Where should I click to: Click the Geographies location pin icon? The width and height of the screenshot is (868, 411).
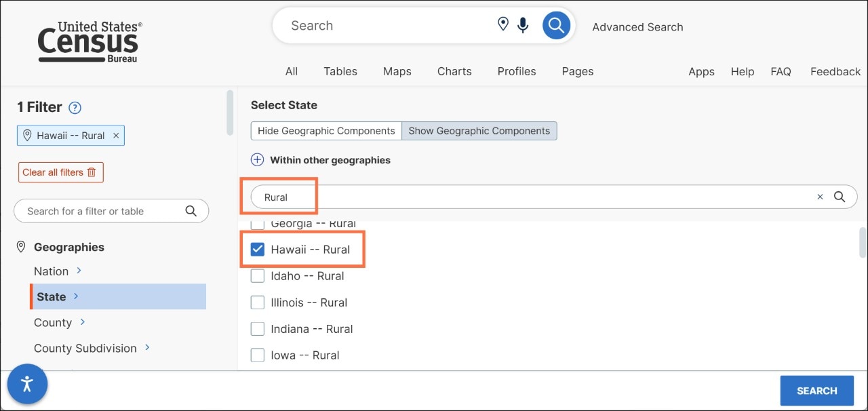21,247
